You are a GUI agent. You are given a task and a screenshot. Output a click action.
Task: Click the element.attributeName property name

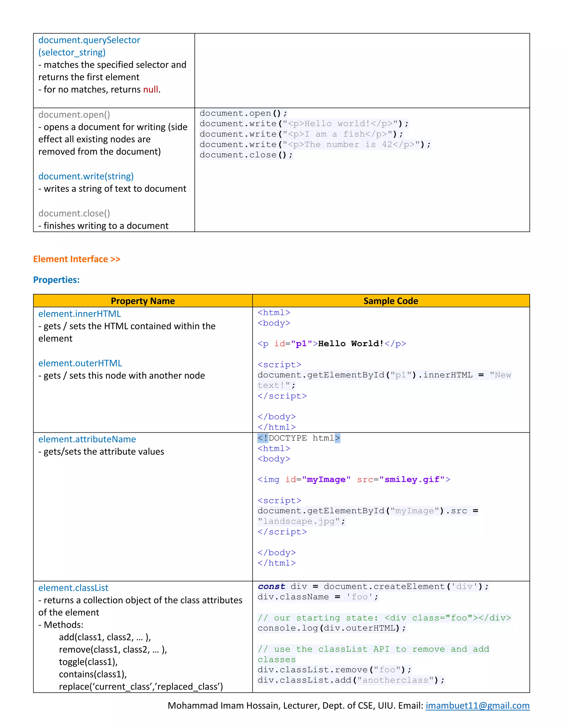87,439
